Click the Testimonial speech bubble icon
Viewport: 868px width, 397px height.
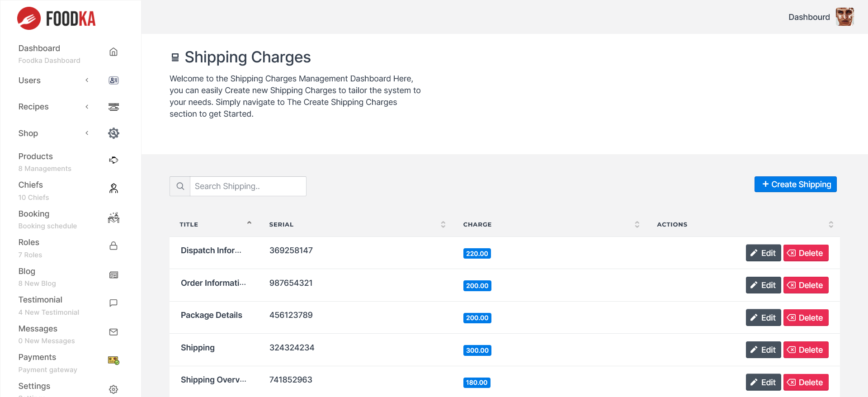click(x=113, y=303)
